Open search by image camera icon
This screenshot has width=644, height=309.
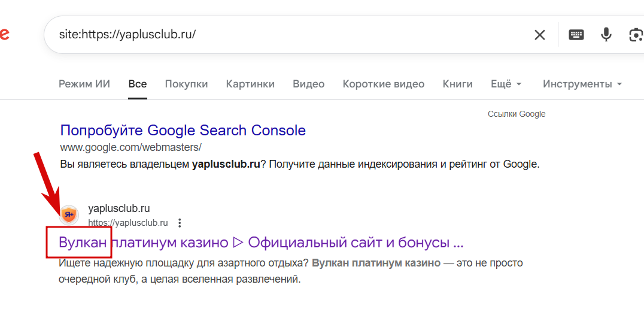click(x=636, y=35)
